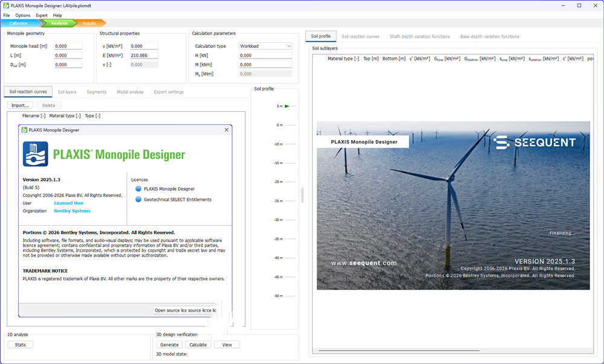Open the Calculation type Workload dropdown
Image resolution: width=604 pixels, height=364 pixels.
click(265, 46)
